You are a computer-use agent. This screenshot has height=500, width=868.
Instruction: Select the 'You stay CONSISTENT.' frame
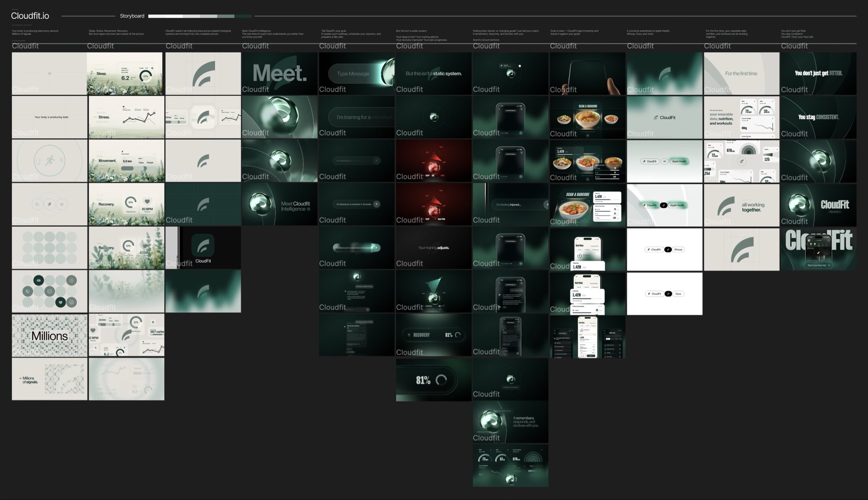point(818,117)
